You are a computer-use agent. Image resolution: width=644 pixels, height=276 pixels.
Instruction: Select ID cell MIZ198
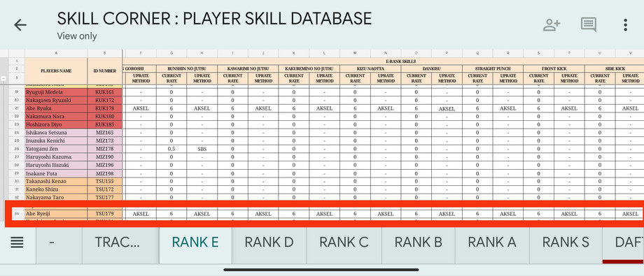coord(105,173)
